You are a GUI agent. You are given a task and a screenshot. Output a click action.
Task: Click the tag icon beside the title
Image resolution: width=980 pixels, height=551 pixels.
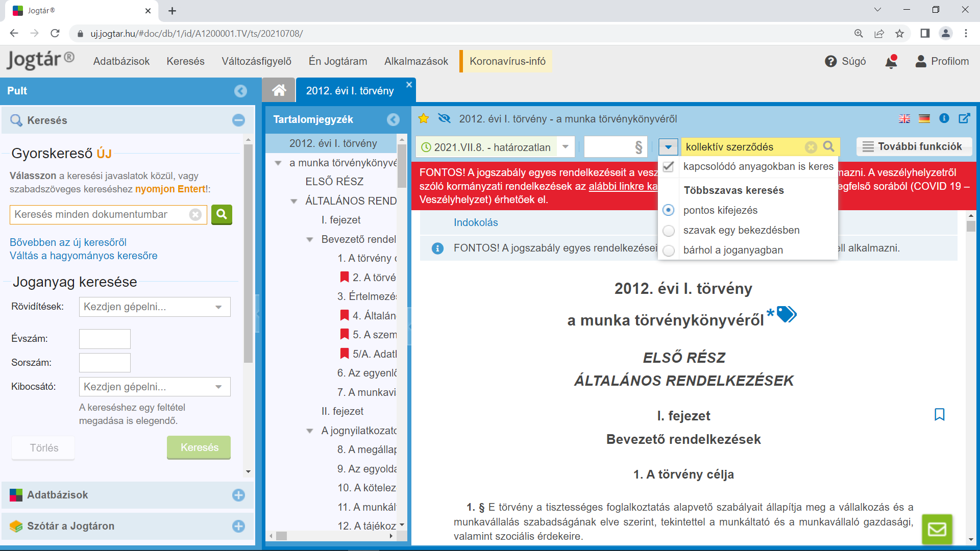pyautogui.click(x=787, y=314)
